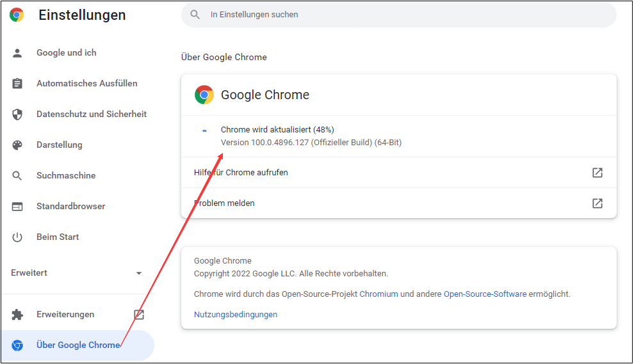The width and height of the screenshot is (634, 364).
Task: Open 'Problem melden' row
Action: (x=399, y=203)
